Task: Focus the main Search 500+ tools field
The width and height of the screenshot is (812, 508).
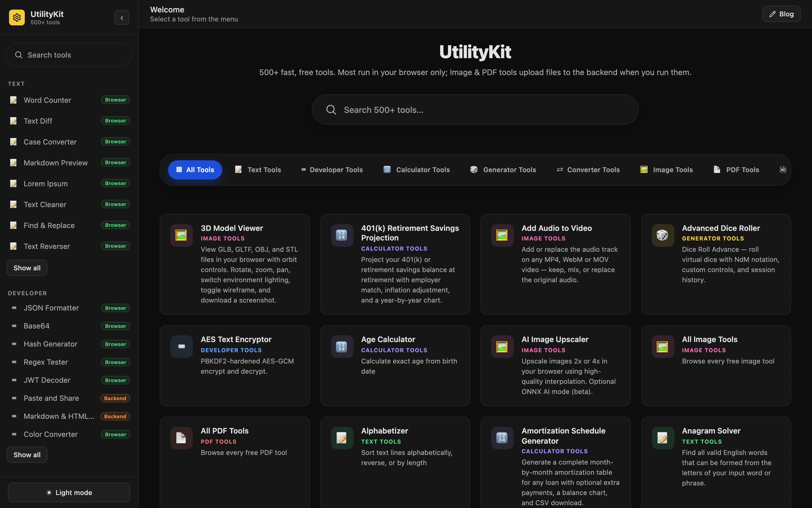Action: coord(475,110)
